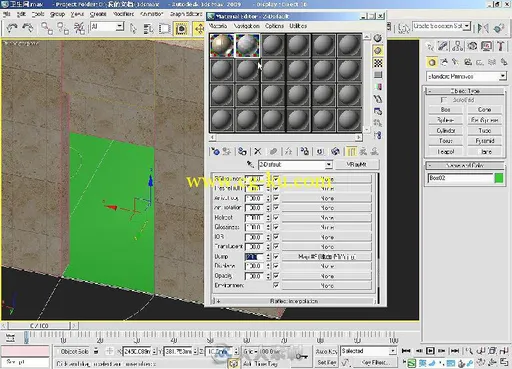Open the Create menu
This screenshot has width=512, height=369.
pos(98,14)
